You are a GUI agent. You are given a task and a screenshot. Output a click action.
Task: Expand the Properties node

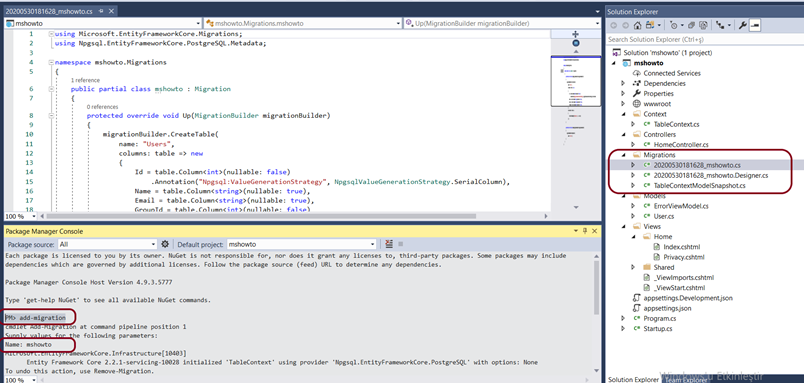tap(623, 93)
